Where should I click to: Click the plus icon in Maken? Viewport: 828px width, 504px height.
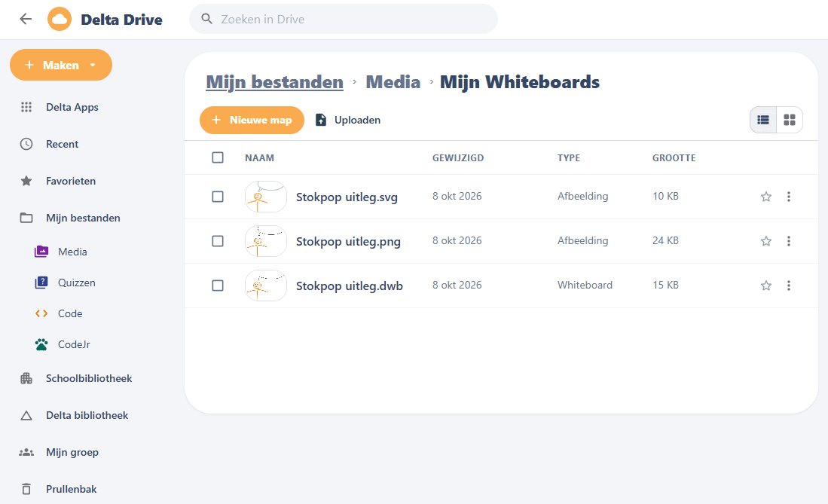coord(29,65)
